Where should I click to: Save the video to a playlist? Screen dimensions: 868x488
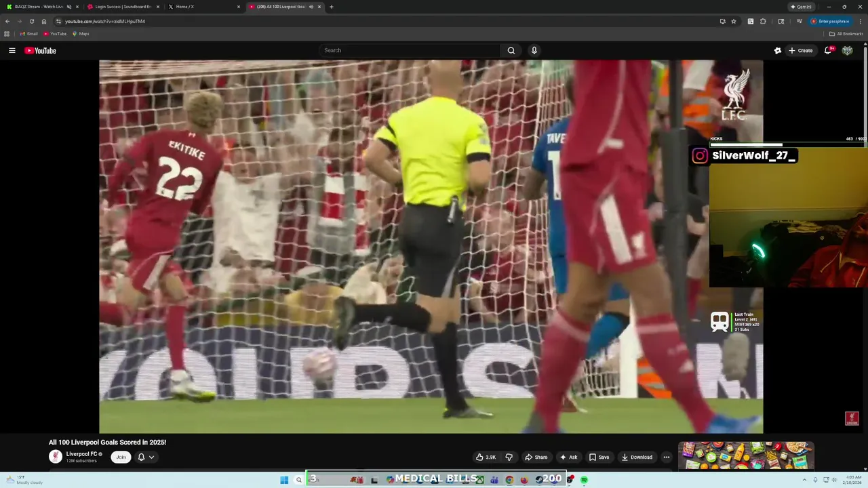pos(599,457)
